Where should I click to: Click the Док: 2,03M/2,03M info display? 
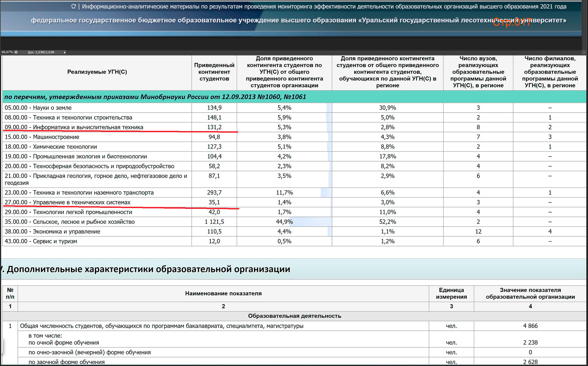coord(41,52)
